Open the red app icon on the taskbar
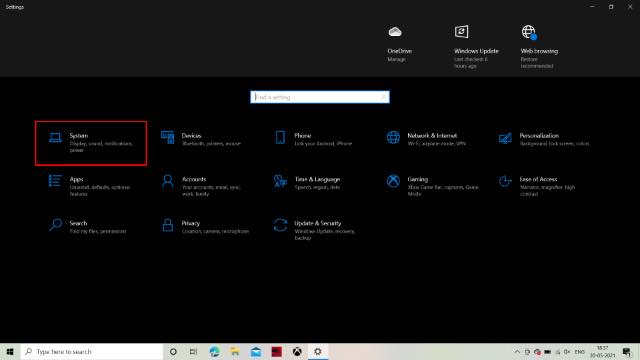 coord(277,351)
